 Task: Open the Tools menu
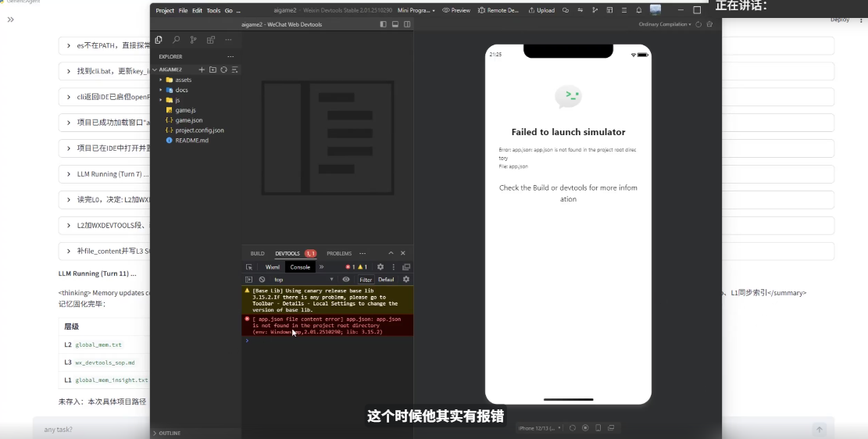pyautogui.click(x=213, y=10)
